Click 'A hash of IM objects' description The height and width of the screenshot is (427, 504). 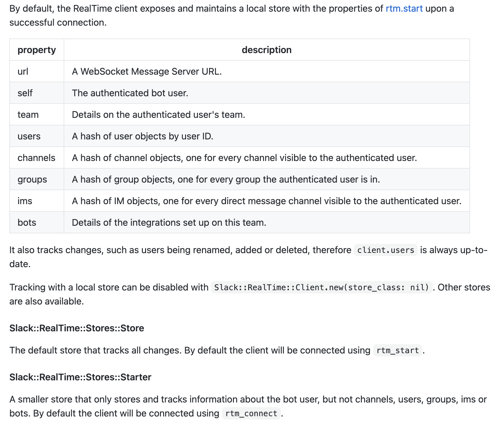[x=267, y=201]
